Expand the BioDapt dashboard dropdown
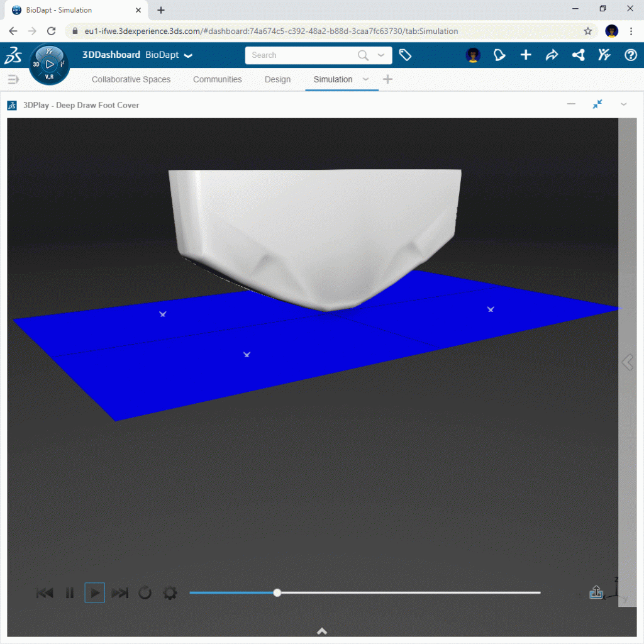This screenshot has width=644, height=644. click(187, 55)
